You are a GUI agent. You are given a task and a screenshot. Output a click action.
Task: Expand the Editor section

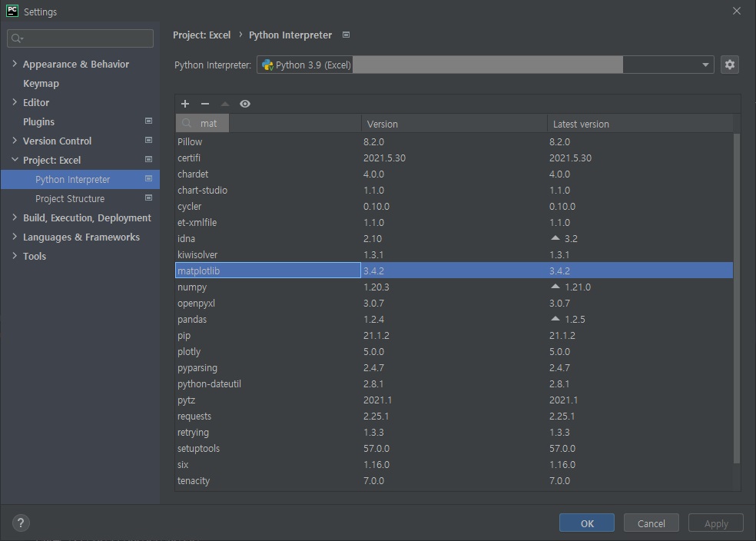click(x=15, y=102)
